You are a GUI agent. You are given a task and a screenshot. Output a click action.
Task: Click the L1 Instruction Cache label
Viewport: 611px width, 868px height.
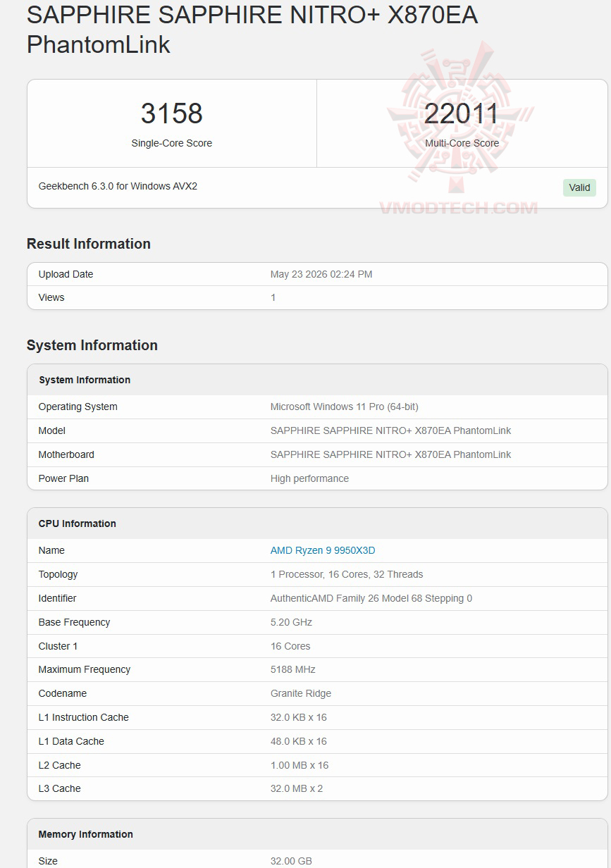[84, 717]
